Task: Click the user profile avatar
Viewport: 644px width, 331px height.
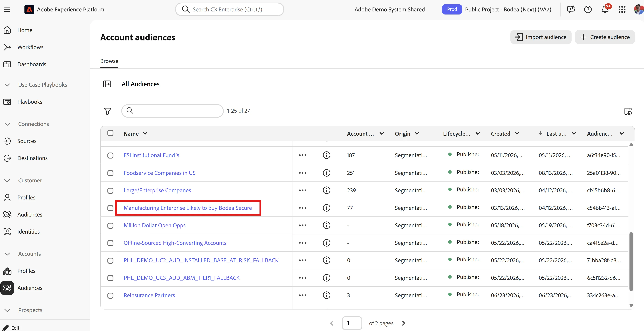Action: (639, 10)
